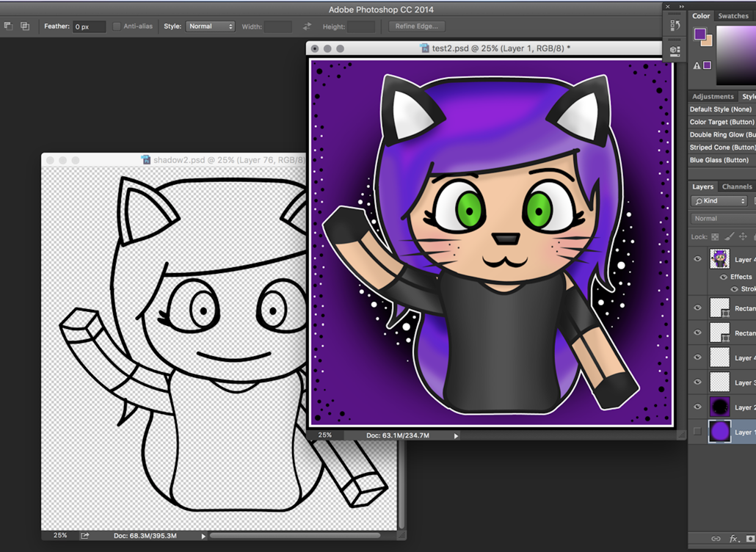Open the Properties panel icon below History
The image size is (756, 552).
[x=675, y=50]
